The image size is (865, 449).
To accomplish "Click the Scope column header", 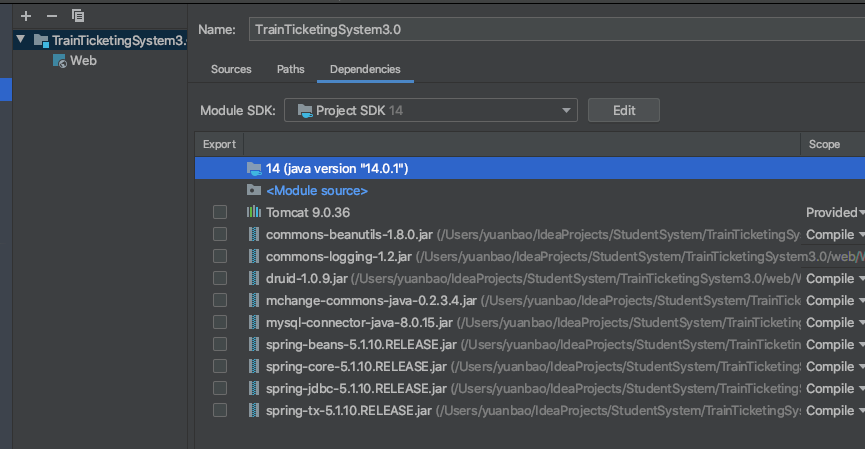I will (832, 145).
